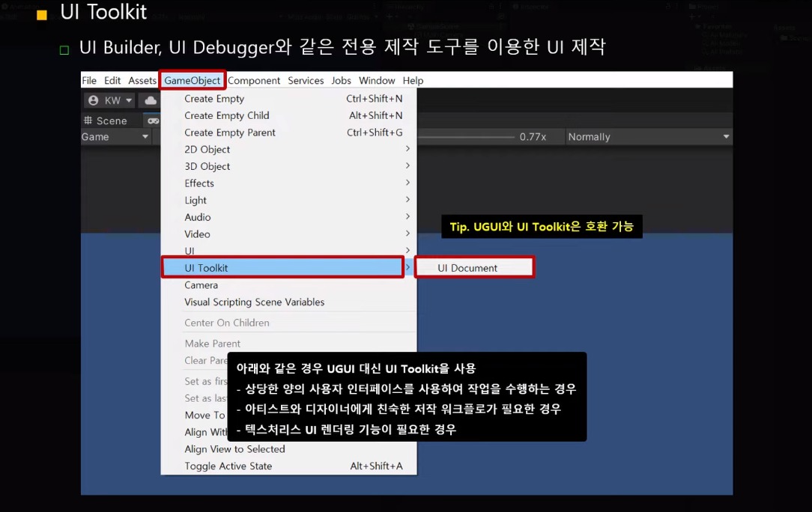Open the Game display dropdown
812x512 pixels.
[115, 137]
